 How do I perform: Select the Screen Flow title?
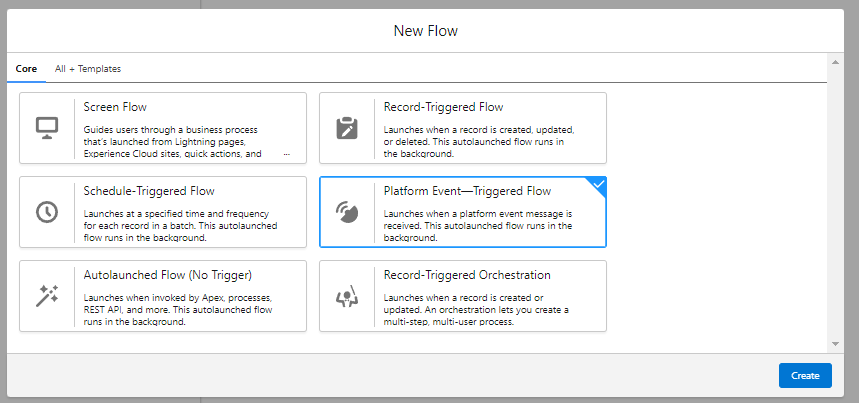click(116, 107)
